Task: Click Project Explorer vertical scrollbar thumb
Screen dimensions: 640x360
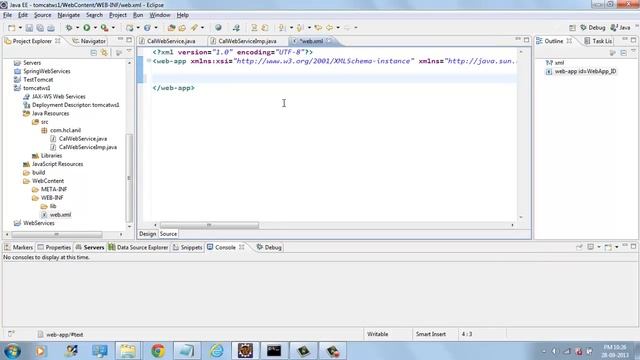Action: (129, 178)
